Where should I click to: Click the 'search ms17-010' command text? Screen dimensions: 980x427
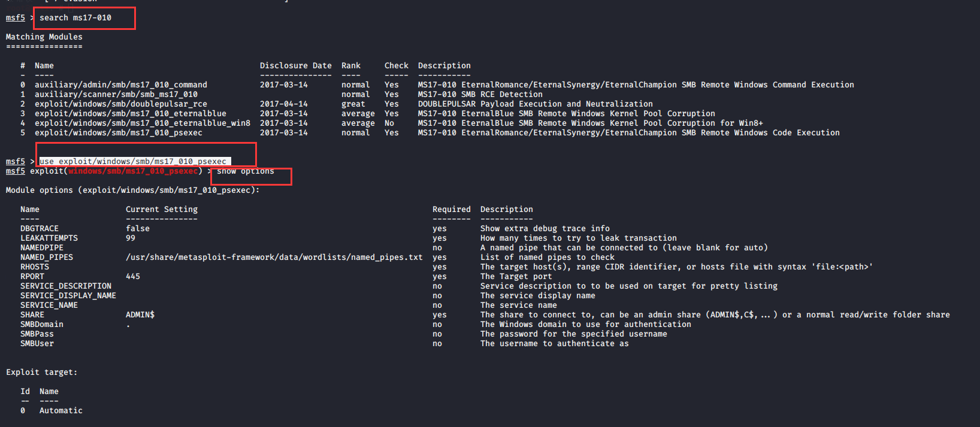click(75, 18)
